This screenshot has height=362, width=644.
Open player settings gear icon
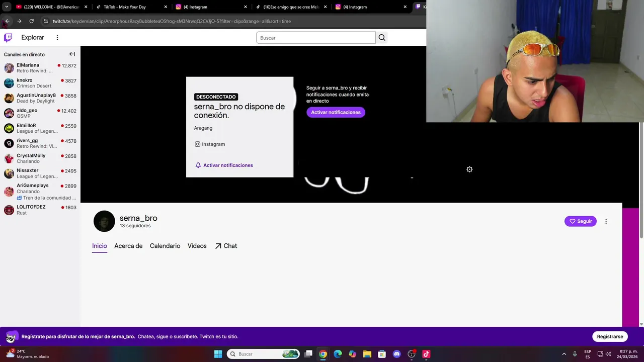tap(469, 169)
